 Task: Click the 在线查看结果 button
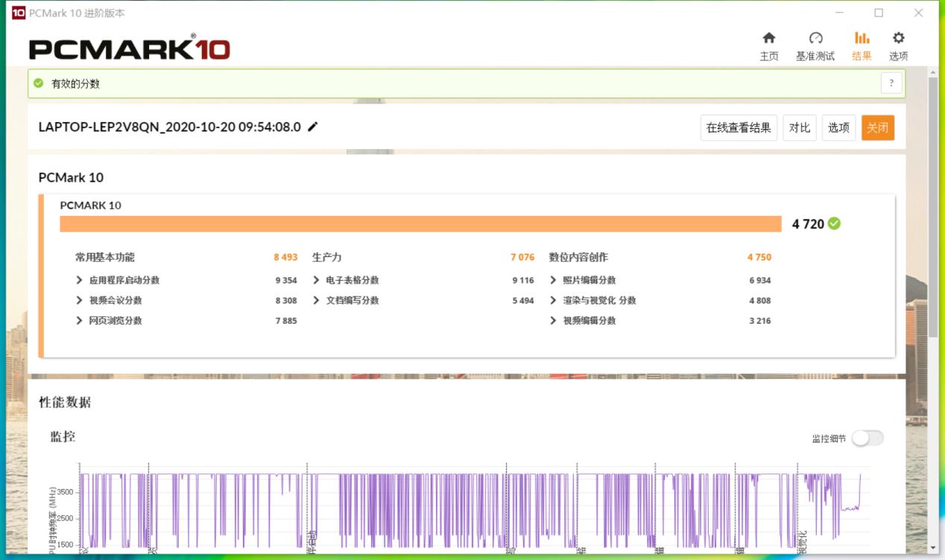point(739,127)
